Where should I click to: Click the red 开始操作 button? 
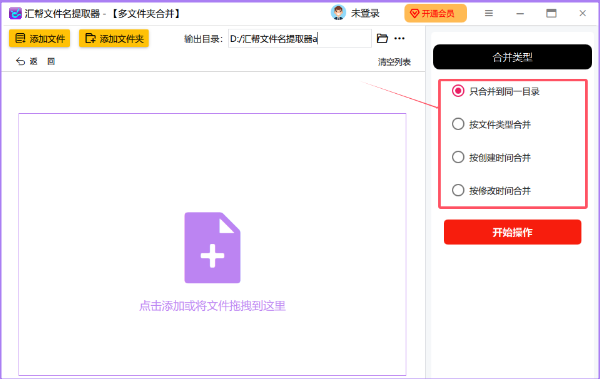click(x=512, y=232)
